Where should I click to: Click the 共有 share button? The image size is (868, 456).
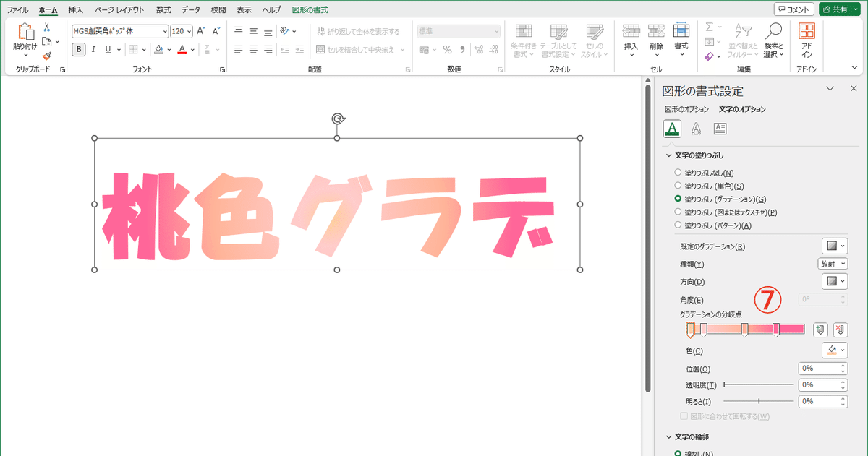click(x=840, y=9)
